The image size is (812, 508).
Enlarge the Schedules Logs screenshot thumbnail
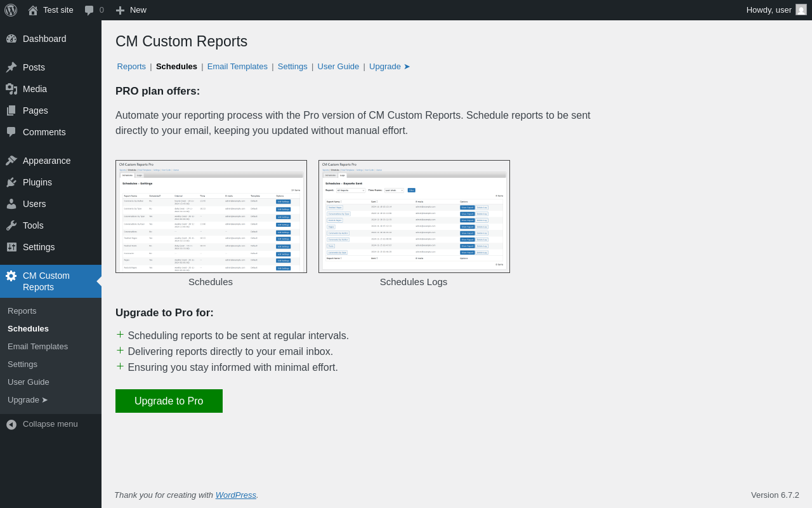click(x=414, y=217)
